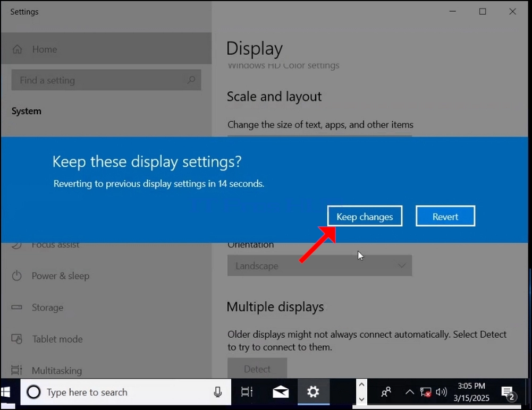Click the Multitasking icon
The image size is (532, 410).
pos(16,370)
